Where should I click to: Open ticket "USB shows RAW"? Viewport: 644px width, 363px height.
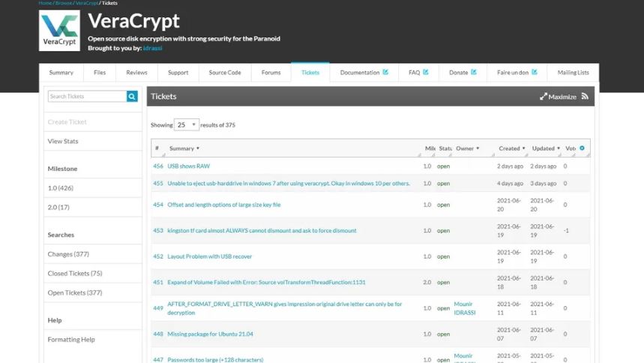(x=188, y=166)
